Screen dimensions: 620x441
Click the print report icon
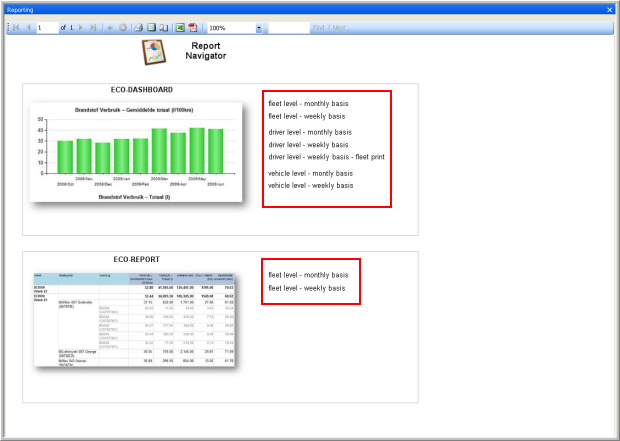click(x=140, y=28)
